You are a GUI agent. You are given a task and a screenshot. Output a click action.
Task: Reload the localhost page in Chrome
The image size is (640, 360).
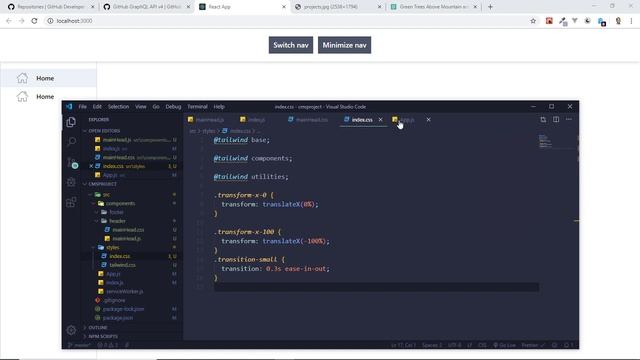click(x=34, y=21)
